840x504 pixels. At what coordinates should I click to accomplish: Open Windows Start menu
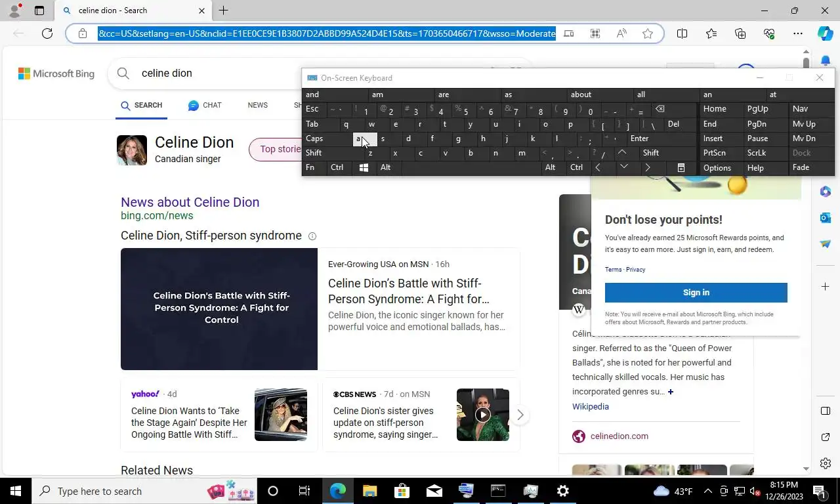point(16,491)
